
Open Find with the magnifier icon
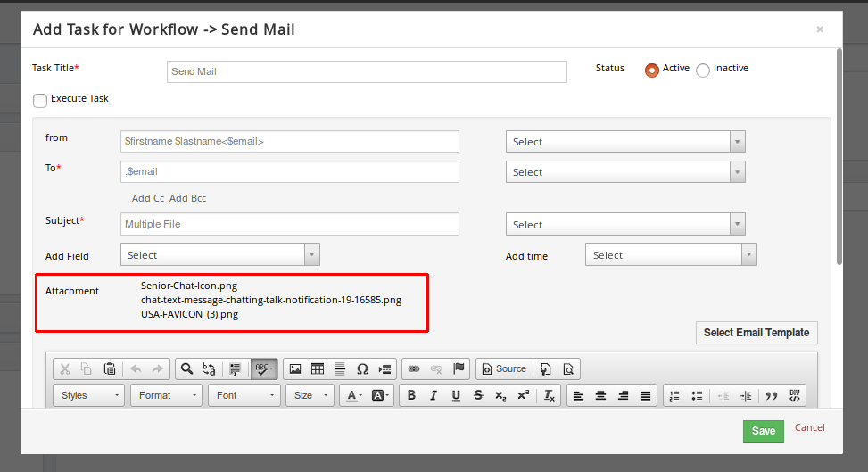click(x=187, y=369)
